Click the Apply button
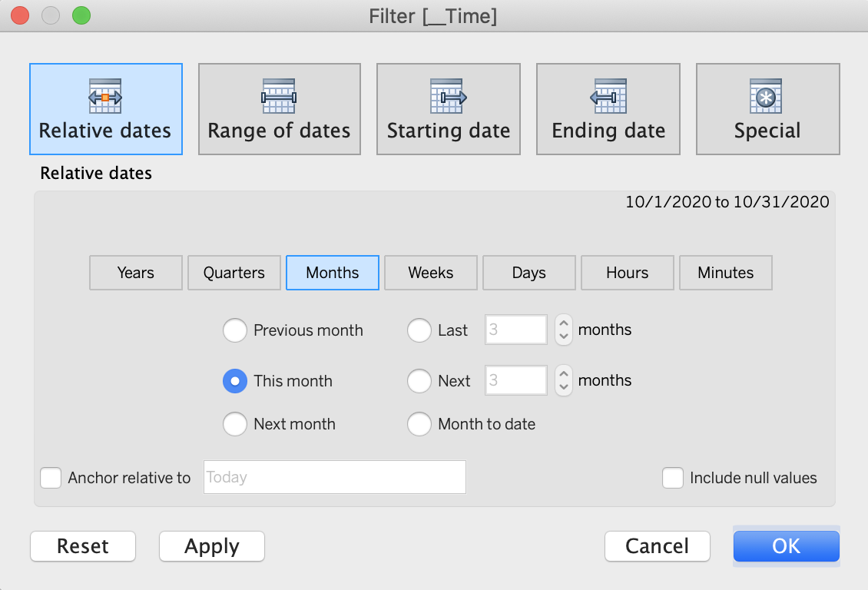The height and width of the screenshot is (590, 868). pyautogui.click(x=212, y=546)
